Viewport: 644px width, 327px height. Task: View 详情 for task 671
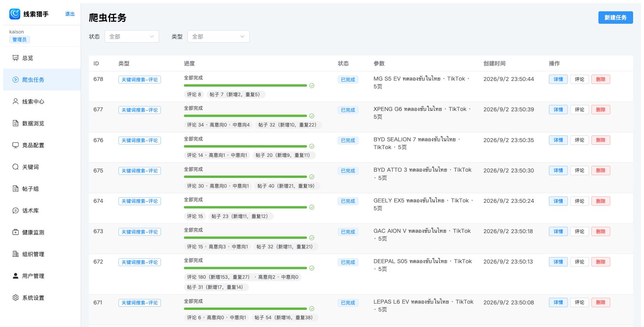[x=558, y=302]
